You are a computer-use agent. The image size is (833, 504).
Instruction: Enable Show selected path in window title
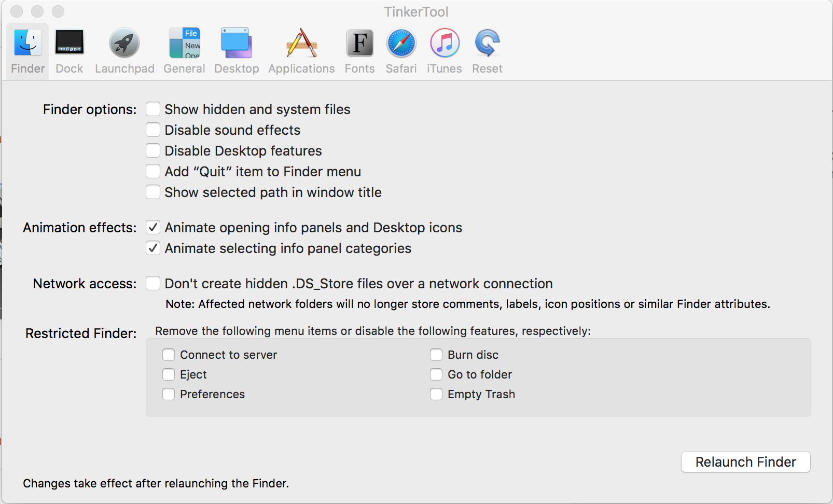pos(153,192)
